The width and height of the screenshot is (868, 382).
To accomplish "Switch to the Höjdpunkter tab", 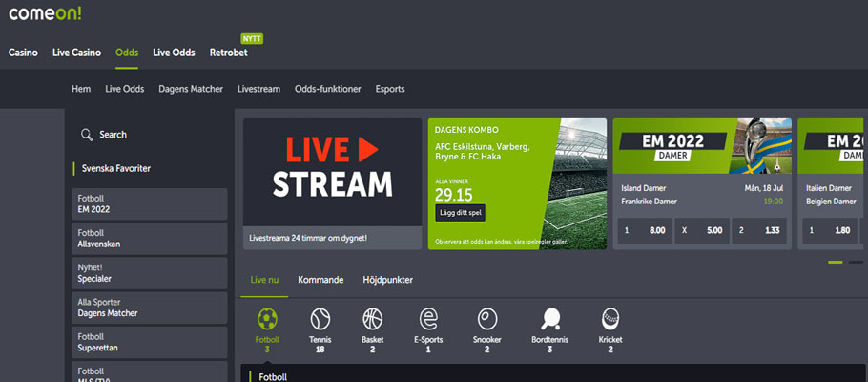I will point(388,280).
